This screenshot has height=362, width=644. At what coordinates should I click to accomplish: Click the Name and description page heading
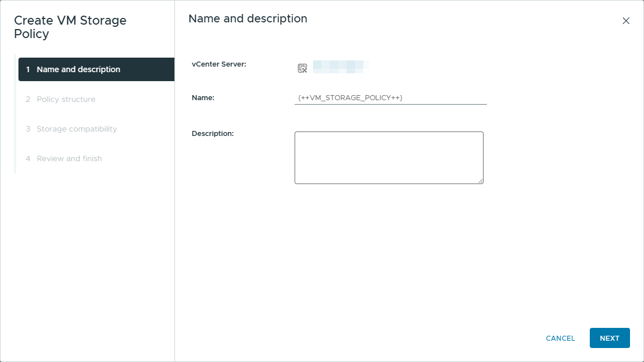[248, 18]
